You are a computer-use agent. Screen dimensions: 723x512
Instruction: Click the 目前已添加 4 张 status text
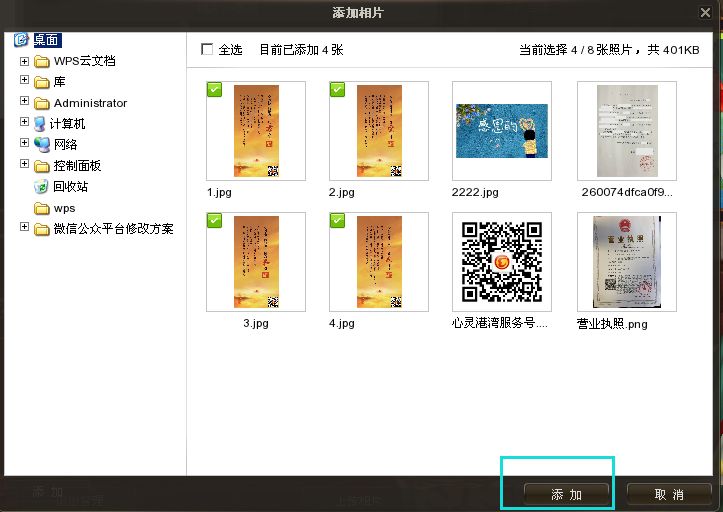pyautogui.click(x=302, y=50)
